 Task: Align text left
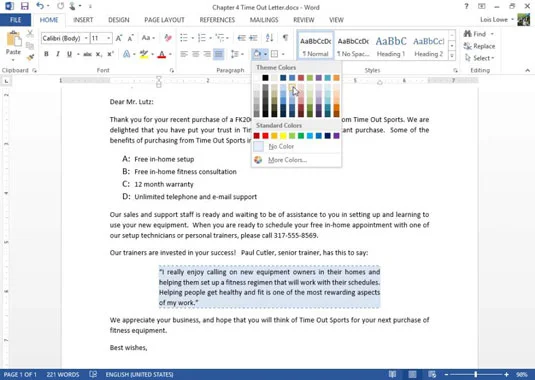tap(184, 54)
